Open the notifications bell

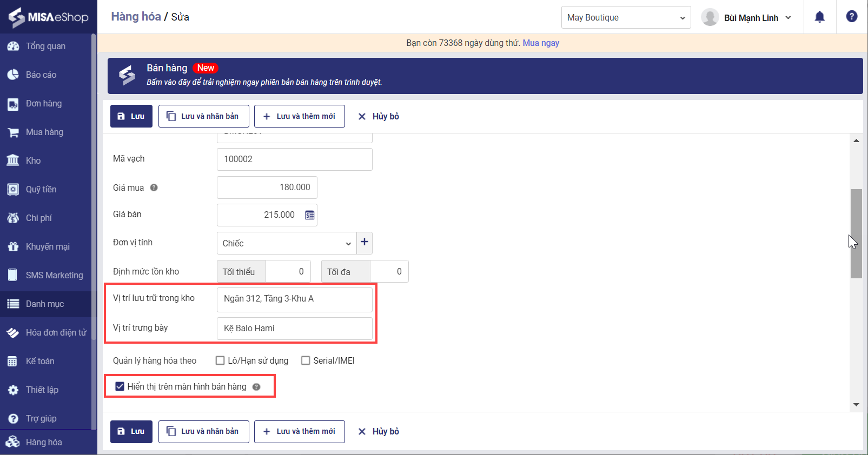(820, 17)
